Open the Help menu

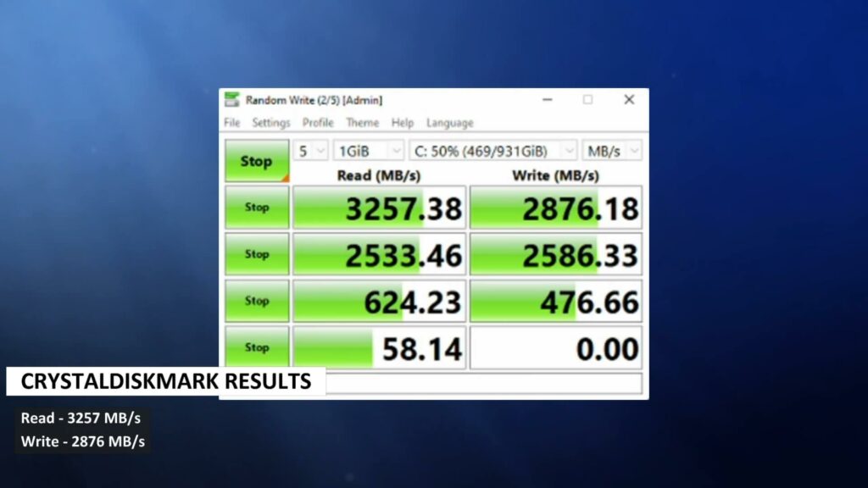point(403,123)
